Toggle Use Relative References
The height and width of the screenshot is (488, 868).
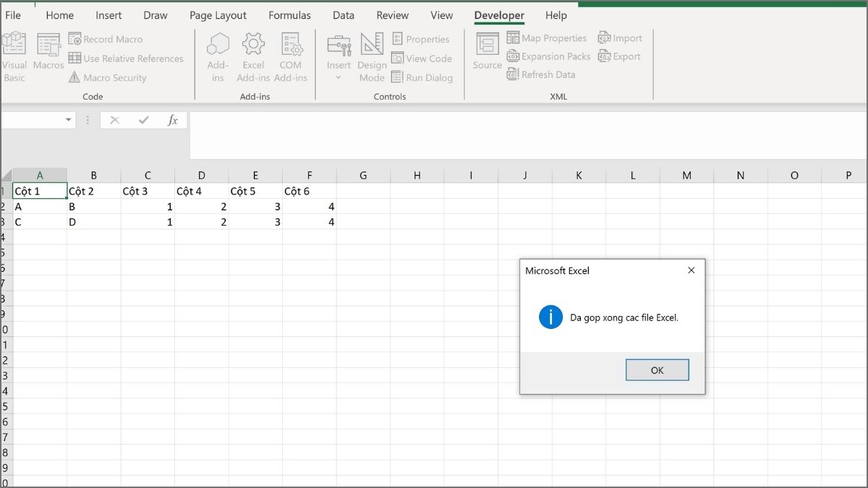[x=126, y=59]
